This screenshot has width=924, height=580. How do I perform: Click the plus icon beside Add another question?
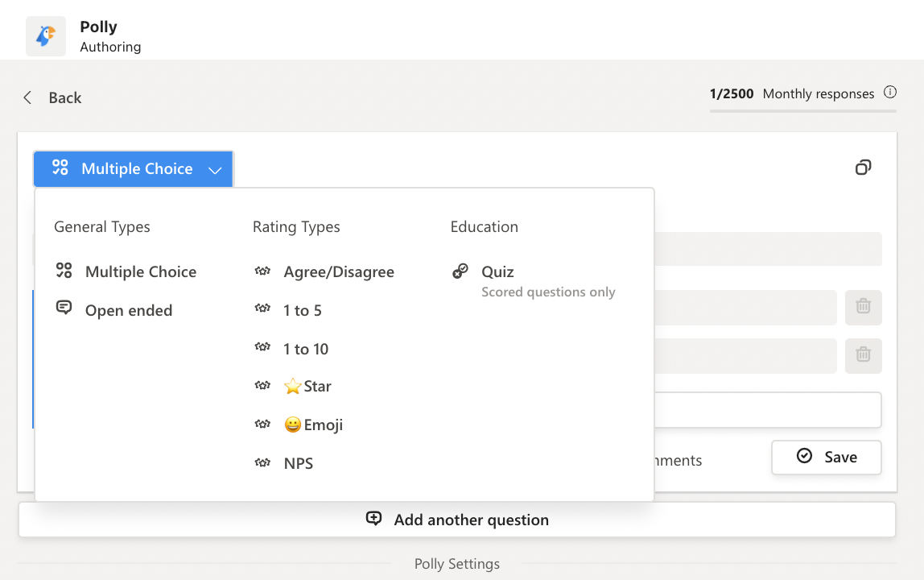373,519
